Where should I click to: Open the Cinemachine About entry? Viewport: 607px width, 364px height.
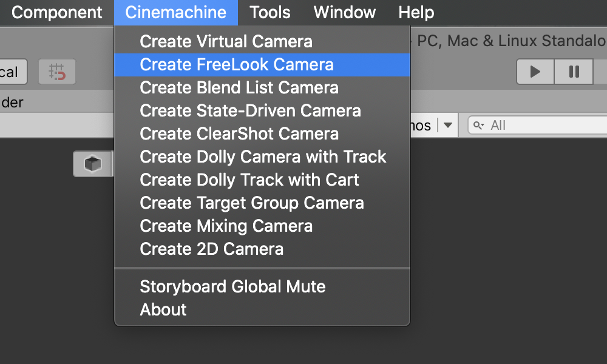click(x=163, y=309)
